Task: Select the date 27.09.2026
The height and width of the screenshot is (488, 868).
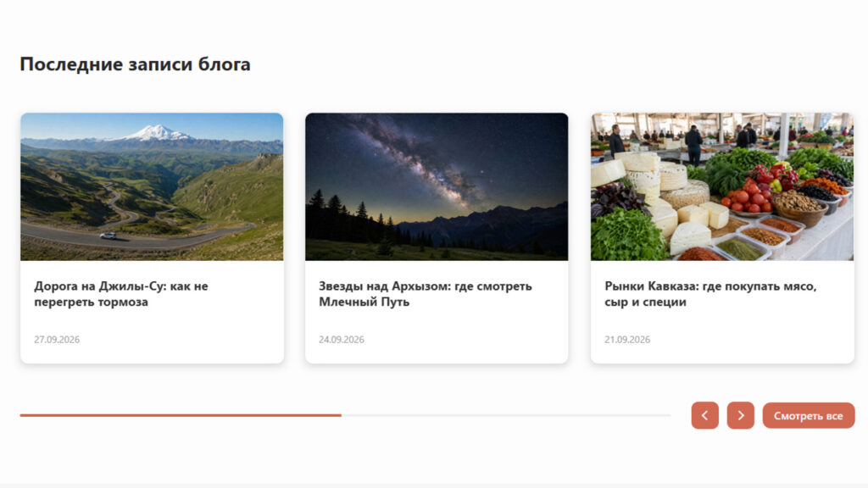Action: (x=57, y=339)
